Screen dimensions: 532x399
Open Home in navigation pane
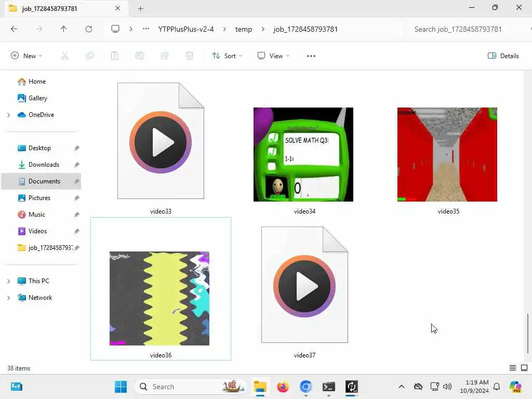point(37,82)
